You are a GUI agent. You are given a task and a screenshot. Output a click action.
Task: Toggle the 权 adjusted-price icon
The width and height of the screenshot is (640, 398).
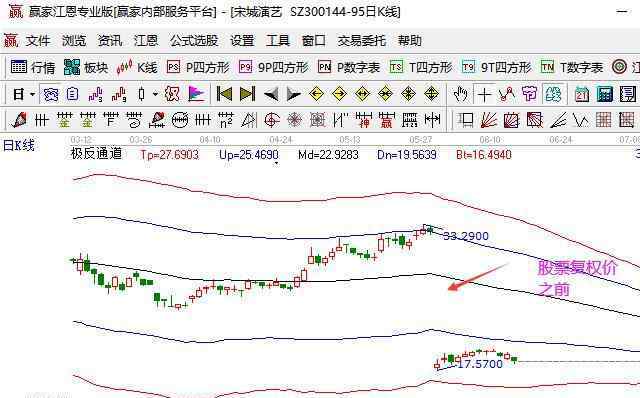[x=172, y=94]
